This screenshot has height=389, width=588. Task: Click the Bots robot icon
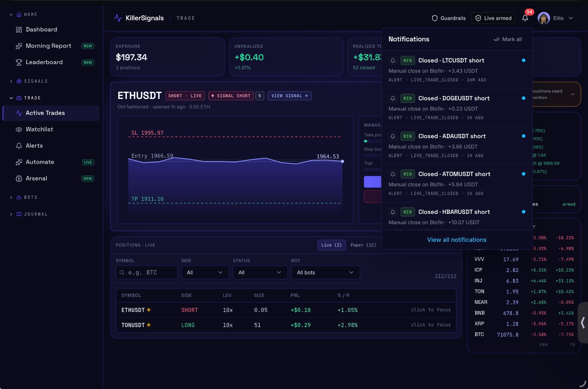pos(19,197)
